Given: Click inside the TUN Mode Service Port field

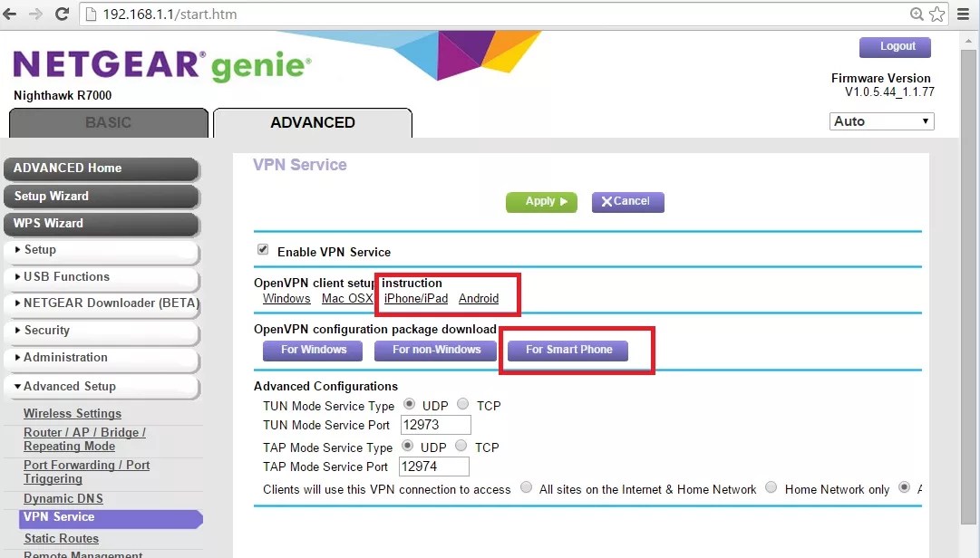Looking at the screenshot, I should 435,424.
